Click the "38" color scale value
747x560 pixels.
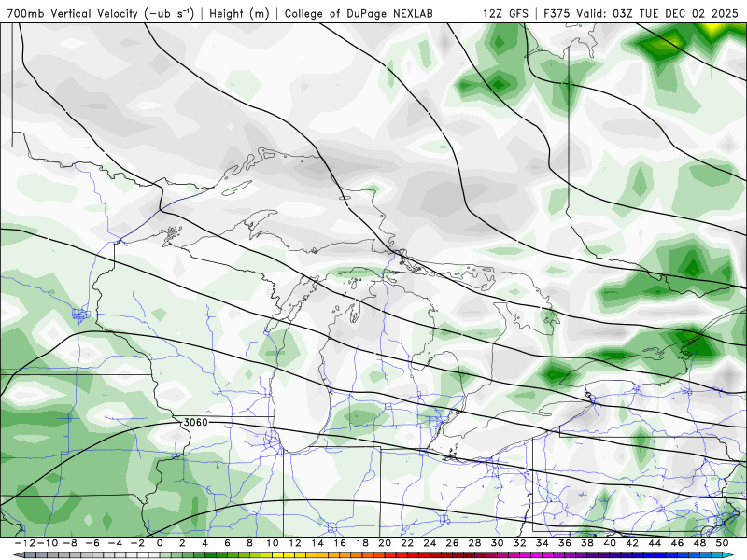point(587,543)
